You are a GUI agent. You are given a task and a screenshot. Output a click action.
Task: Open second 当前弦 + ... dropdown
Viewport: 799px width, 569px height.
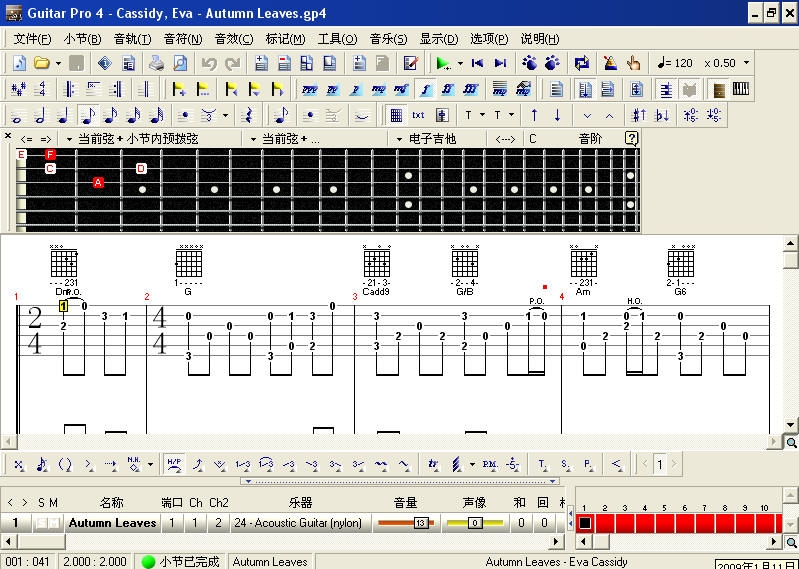tap(253, 139)
